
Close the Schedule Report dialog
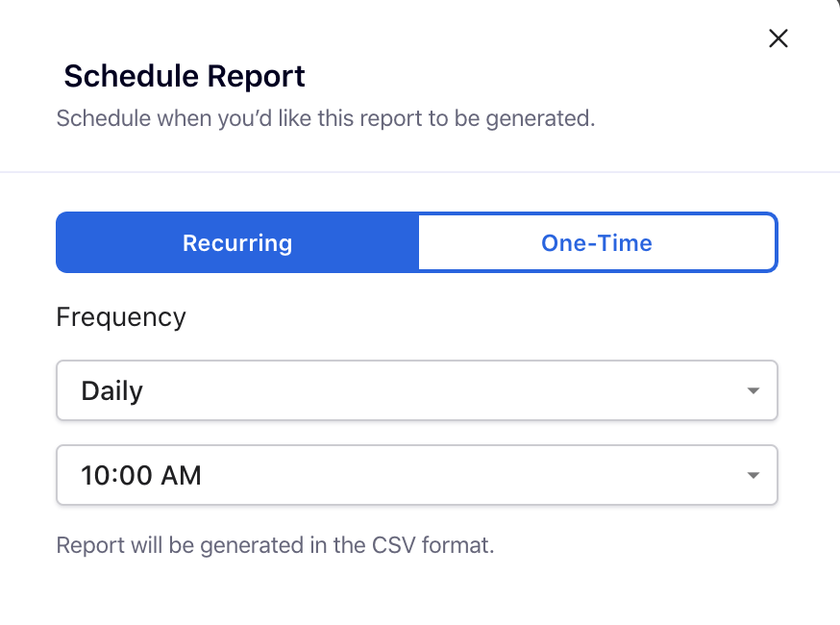(778, 38)
